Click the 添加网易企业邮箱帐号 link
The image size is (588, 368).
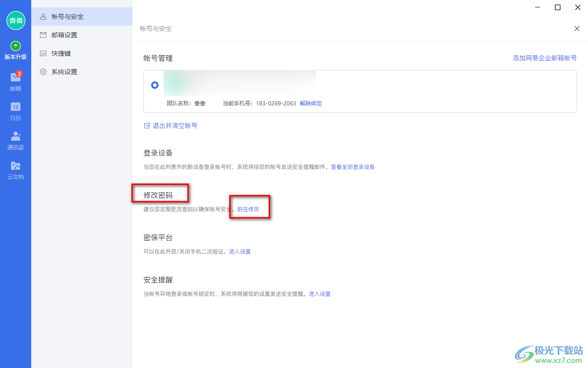tap(544, 58)
